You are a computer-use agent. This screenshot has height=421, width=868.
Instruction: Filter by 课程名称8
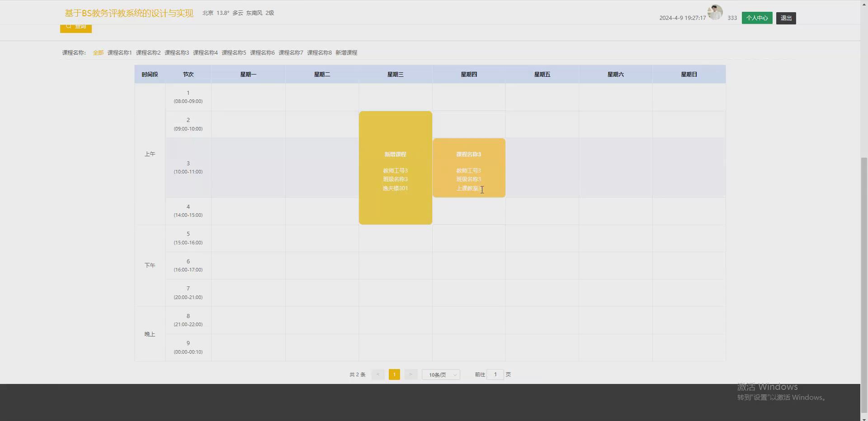coord(319,53)
